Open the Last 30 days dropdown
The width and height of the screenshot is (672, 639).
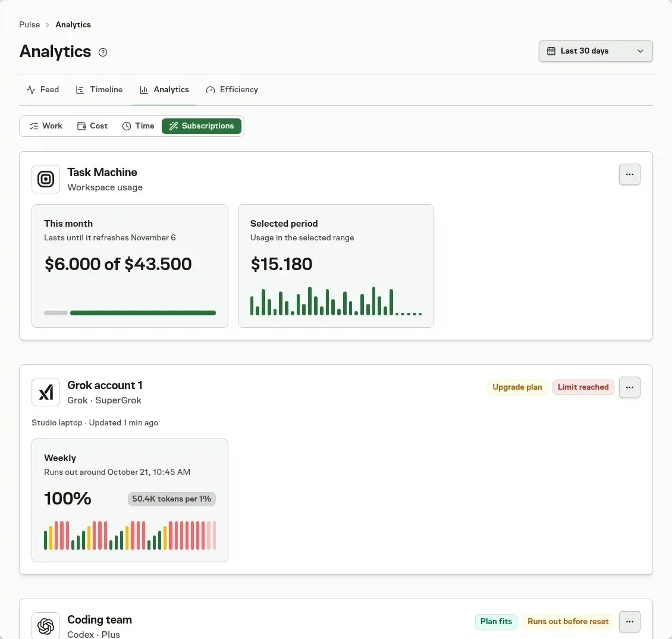(595, 51)
